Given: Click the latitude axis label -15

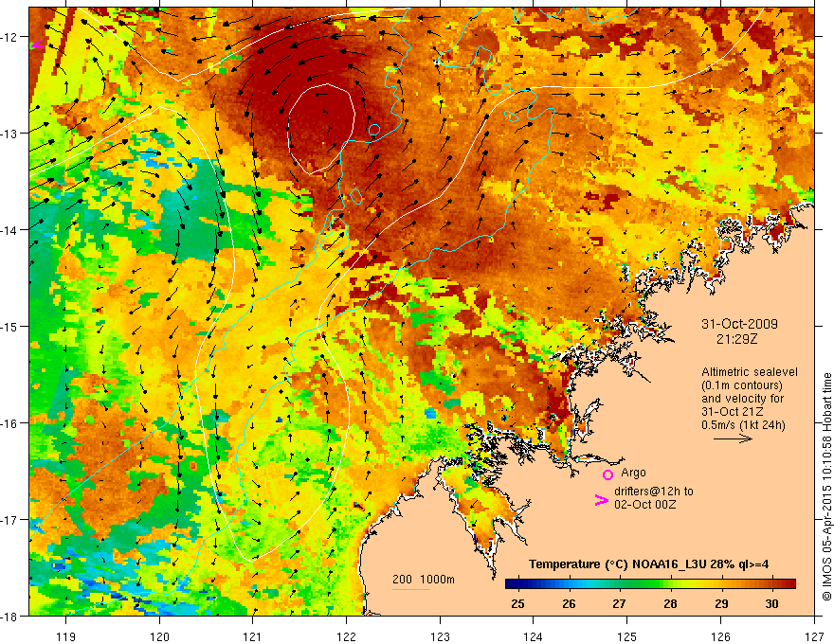Looking at the screenshot, I should point(9,326).
